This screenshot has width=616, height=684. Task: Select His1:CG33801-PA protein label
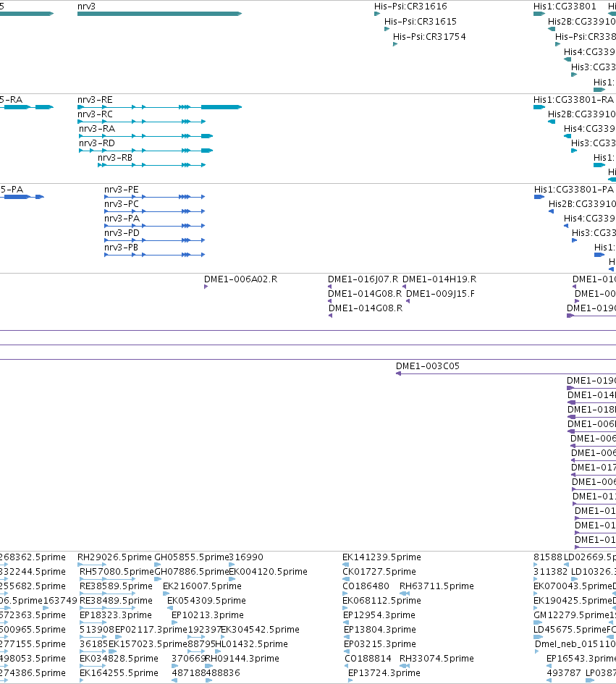[x=574, y=190]
